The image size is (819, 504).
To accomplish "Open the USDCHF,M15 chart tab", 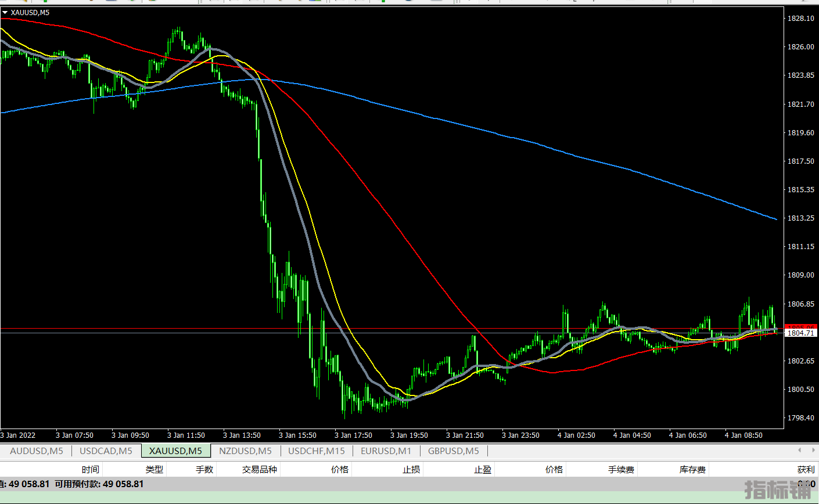I will click(x=317, y=451).
